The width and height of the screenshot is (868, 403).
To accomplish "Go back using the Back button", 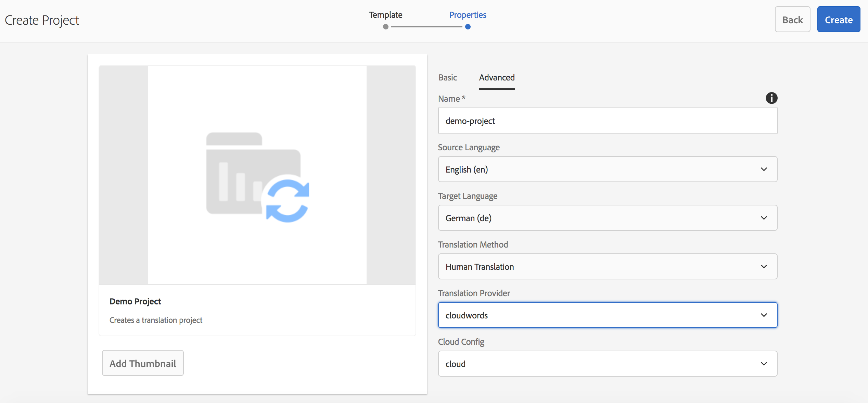I will coord(792,20).
